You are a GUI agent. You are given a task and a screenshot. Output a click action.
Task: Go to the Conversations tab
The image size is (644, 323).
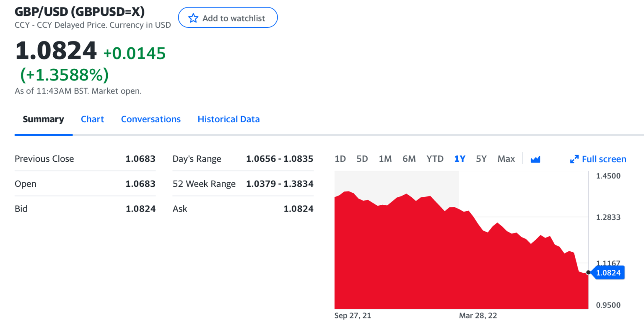(x=151, y=119)
